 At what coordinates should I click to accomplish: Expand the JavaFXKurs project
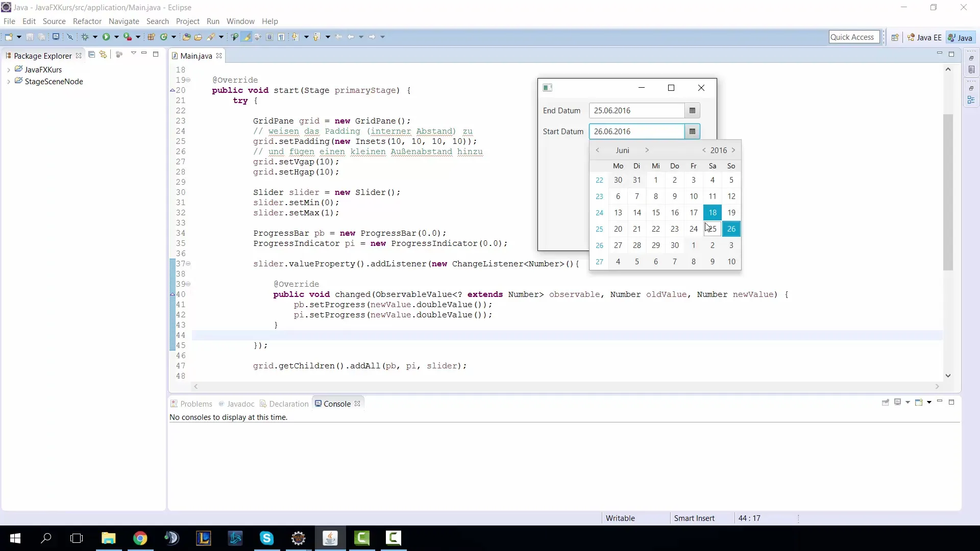(9, 70)
